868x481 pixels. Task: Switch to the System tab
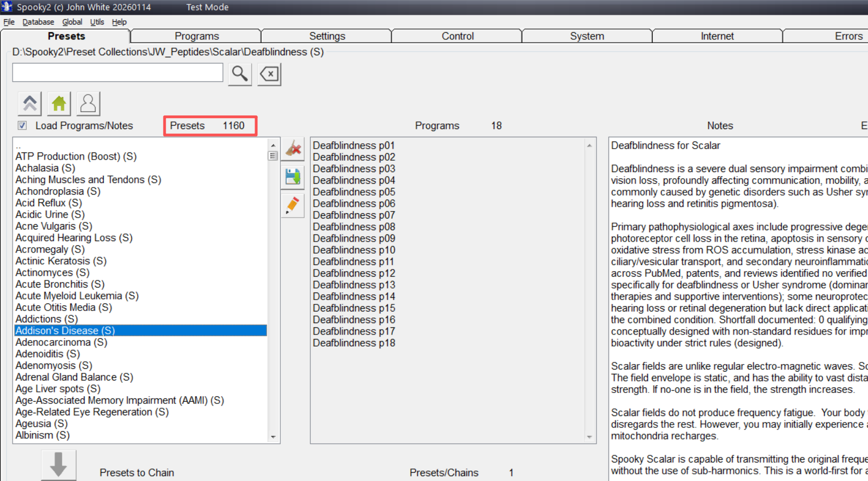(587, 36)
